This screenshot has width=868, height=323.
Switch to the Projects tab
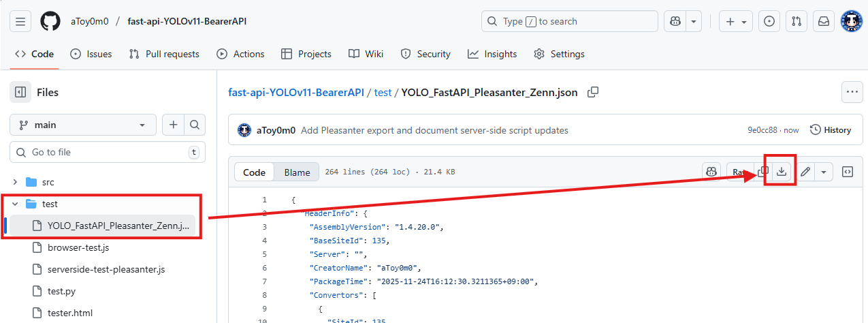tap(306, 54)
